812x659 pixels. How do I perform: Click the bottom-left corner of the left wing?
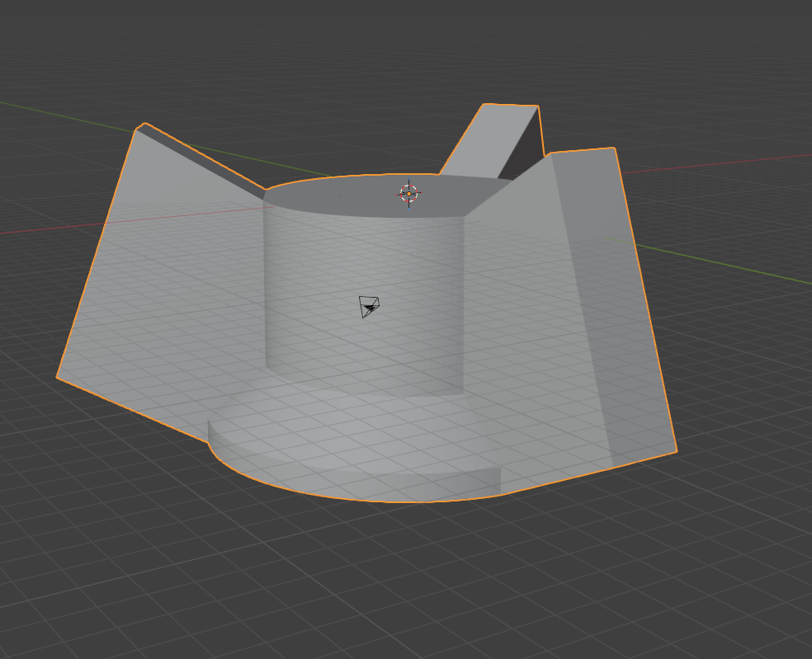coord(58,377)
